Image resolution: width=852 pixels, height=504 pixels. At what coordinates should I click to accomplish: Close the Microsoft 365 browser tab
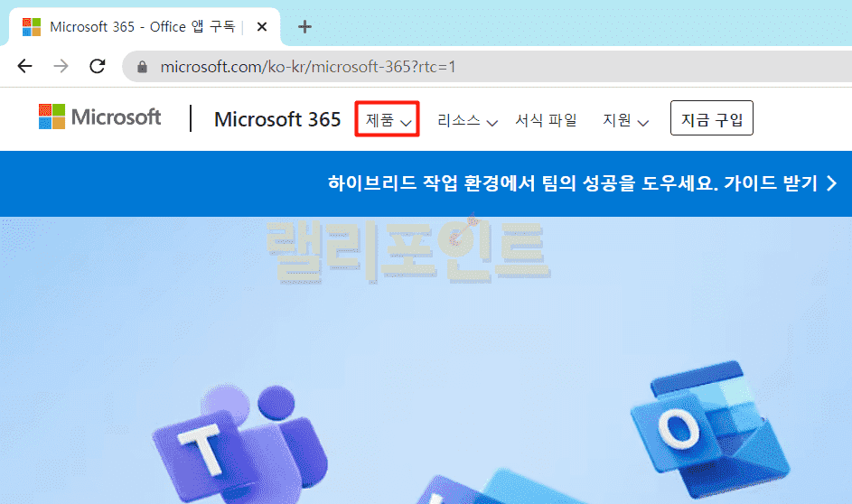(262, 27)
